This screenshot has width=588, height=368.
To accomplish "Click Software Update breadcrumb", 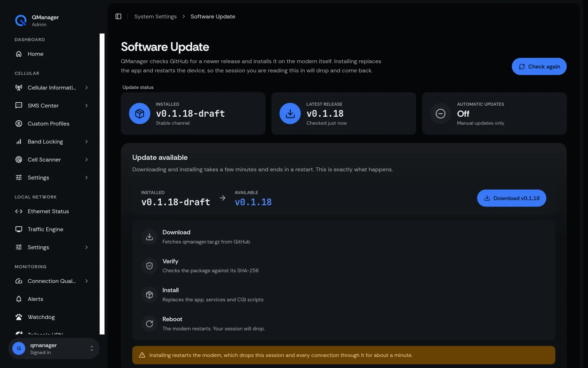I will tap(213, 17).
